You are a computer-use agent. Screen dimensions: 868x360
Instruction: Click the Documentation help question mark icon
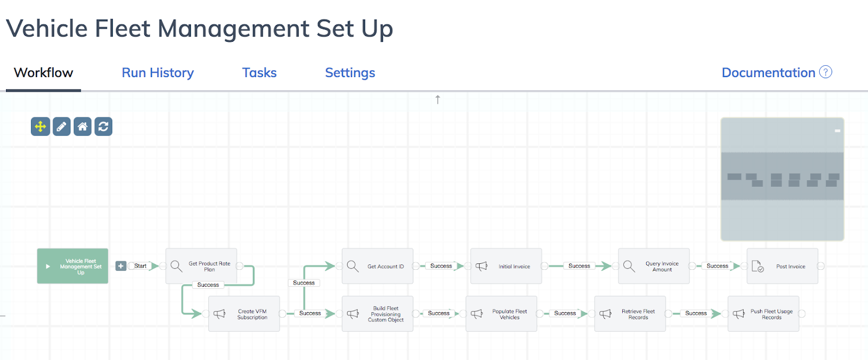[826, 72]
